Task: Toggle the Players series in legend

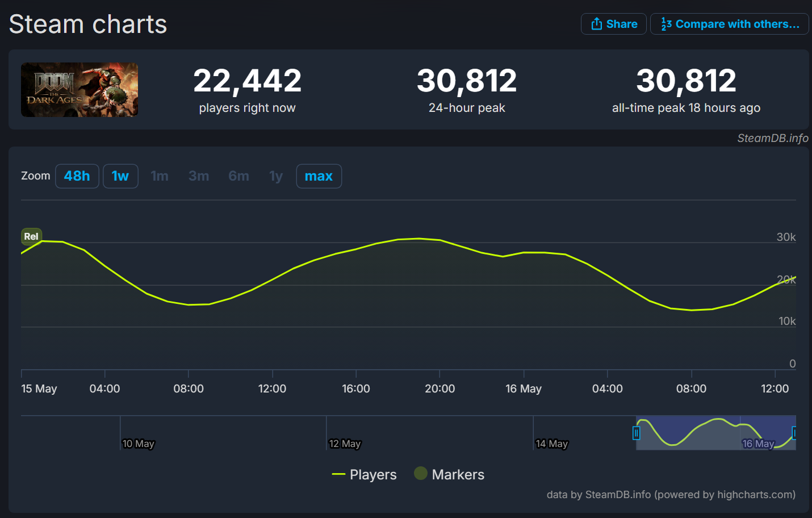Action: point(364,474)
